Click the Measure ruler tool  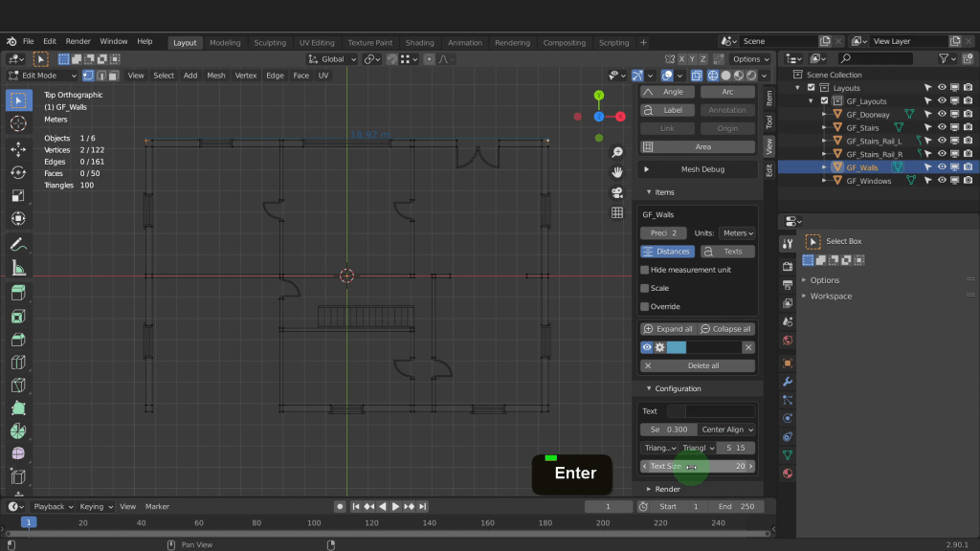tap(18, 269)
